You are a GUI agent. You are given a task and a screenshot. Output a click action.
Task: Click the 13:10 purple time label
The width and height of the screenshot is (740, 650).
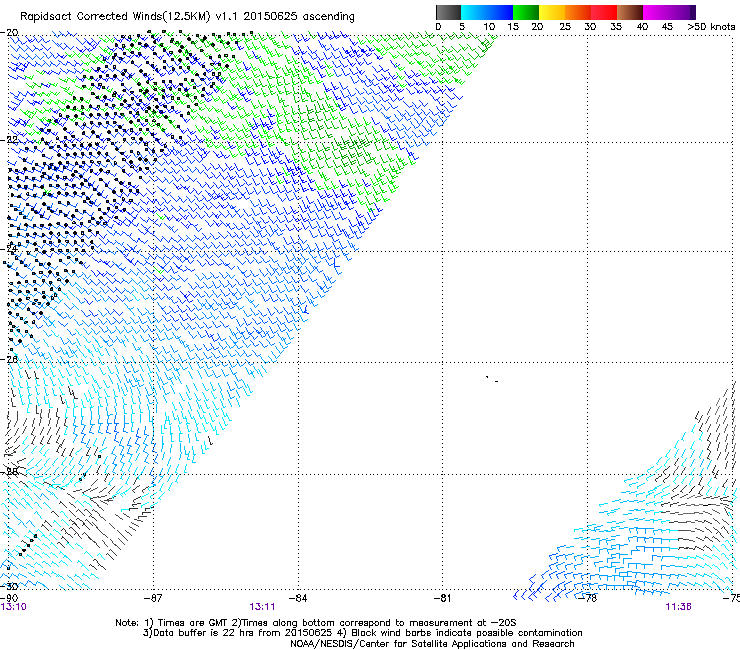(x=14, y=607)
